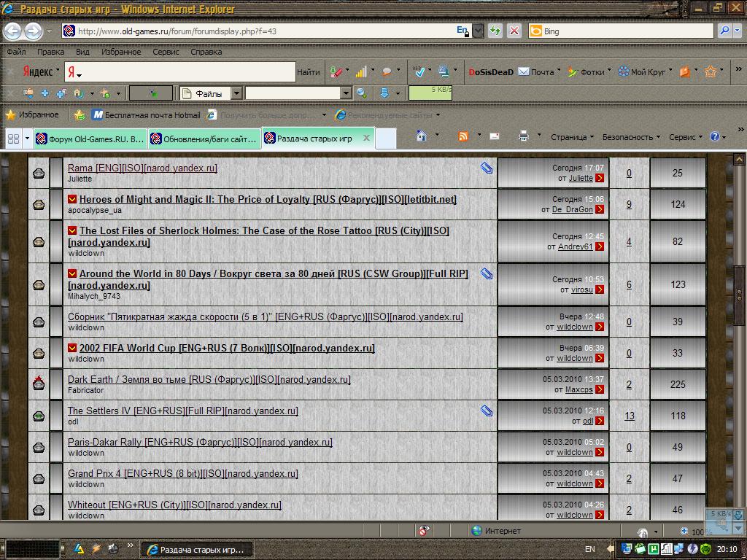This screenshot has height=560, width=747.
Task: Switch to Обновления/баги сайта tab
Action: tap(204, 139)
